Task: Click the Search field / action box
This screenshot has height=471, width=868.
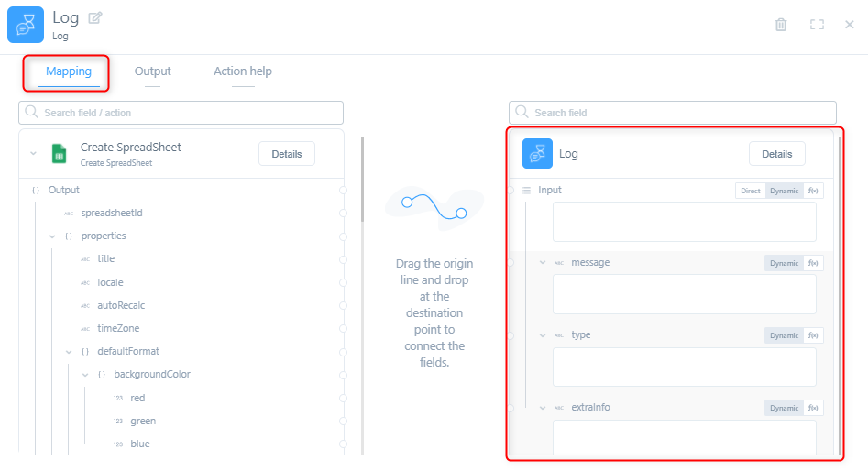Action: [x=181, y=113]
